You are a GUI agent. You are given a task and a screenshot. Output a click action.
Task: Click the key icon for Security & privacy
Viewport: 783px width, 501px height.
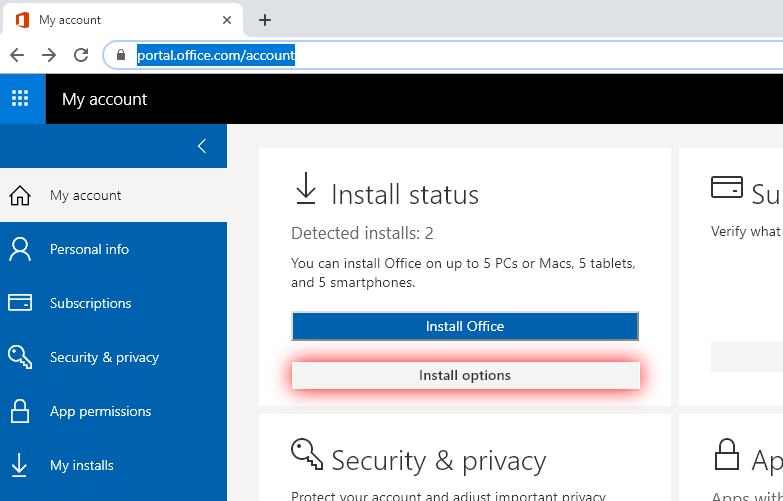(20, 357)
